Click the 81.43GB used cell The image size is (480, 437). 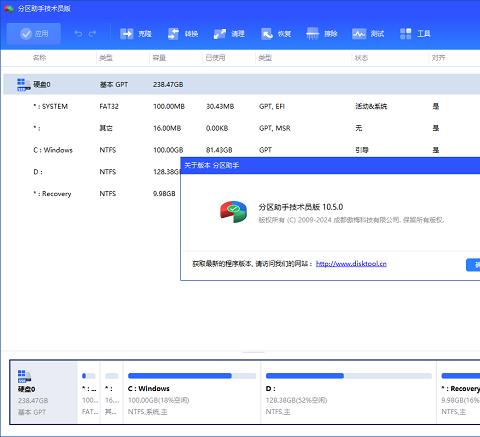219,150
